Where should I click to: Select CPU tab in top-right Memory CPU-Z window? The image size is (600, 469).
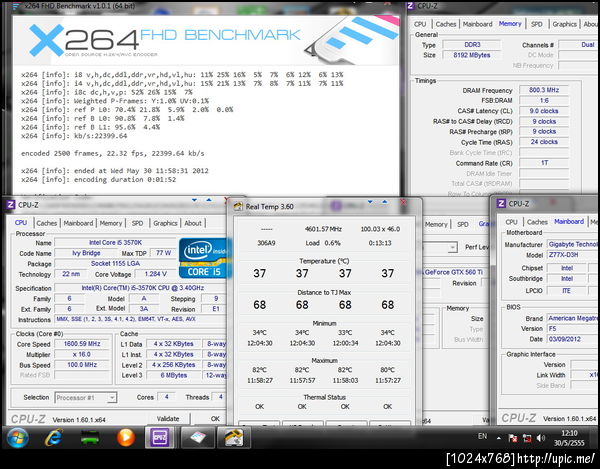coord(420,24)
